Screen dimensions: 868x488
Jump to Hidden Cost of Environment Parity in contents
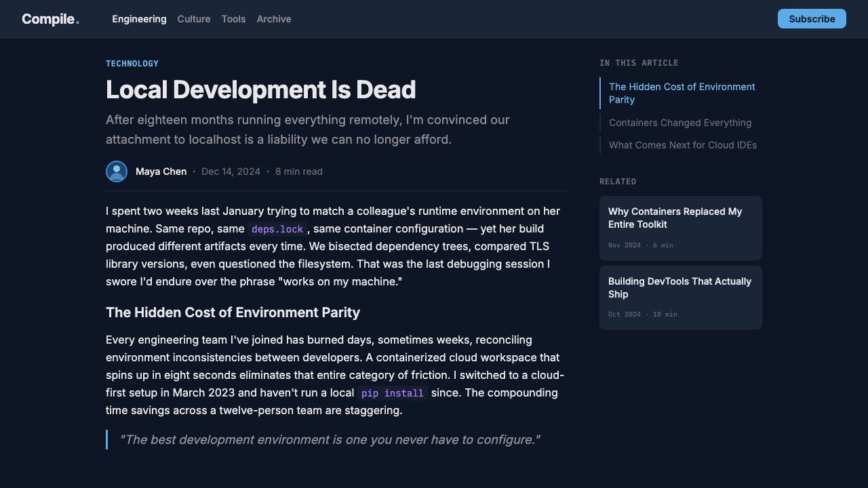682,93
